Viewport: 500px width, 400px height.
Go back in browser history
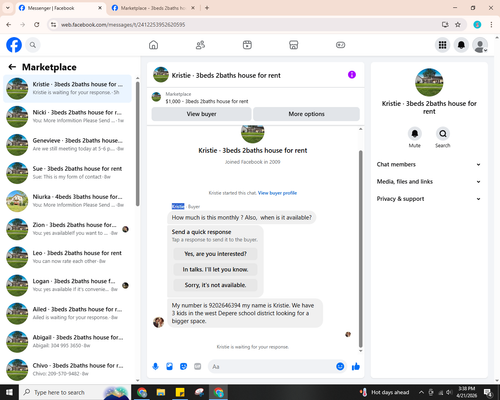pos(9,25)
